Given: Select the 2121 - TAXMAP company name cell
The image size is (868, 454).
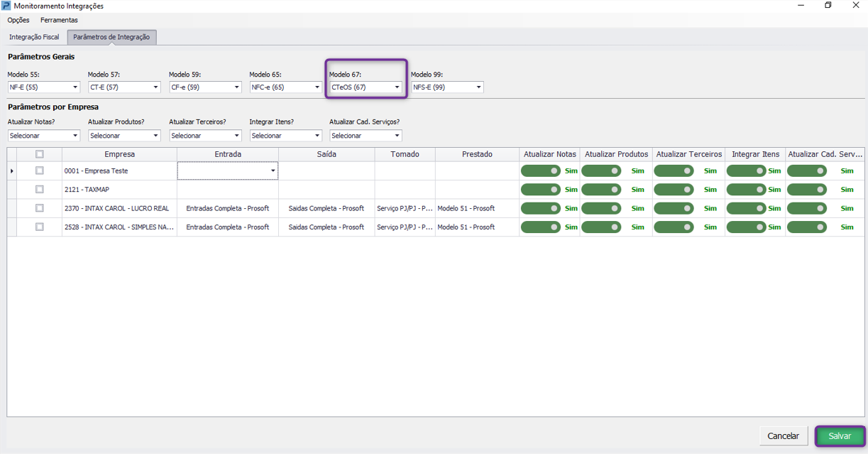Looking at the screenshot, I should pyautogui.click(x=119, y=190).
